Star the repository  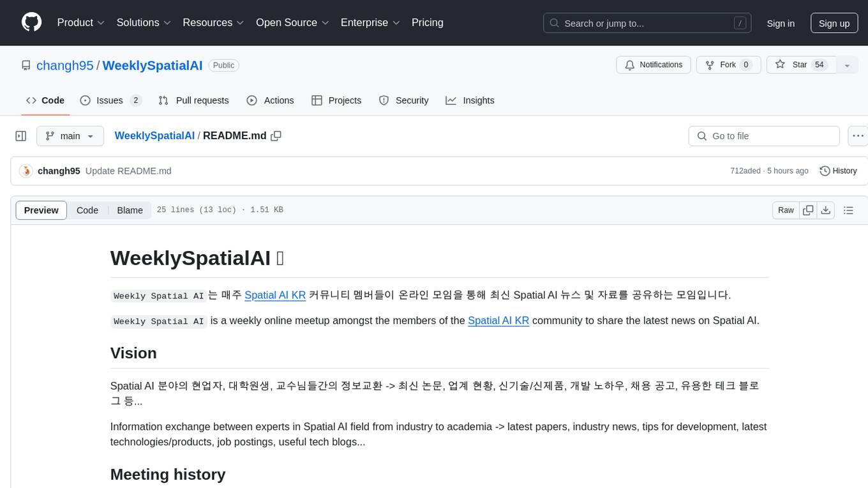[802, 65]
